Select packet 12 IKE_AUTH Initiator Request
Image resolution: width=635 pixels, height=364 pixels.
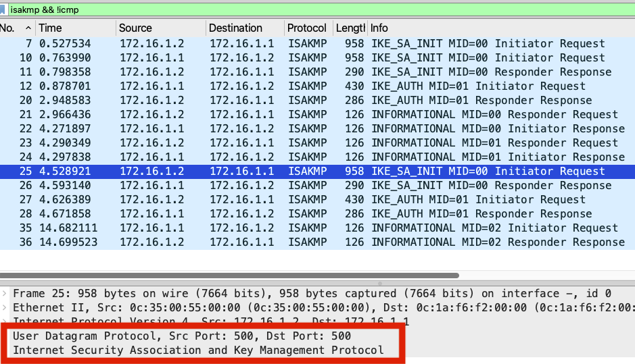click(x=318, y=86)
